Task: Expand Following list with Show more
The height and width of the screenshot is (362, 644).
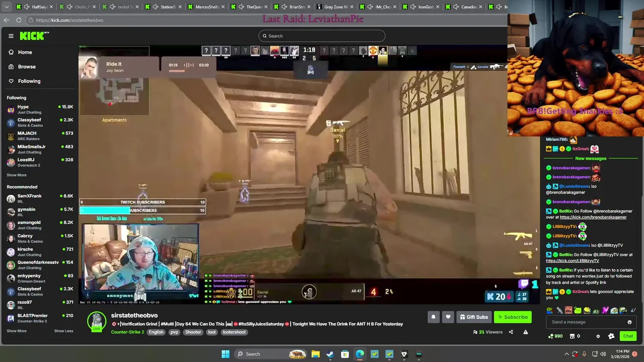Action: 17,175
